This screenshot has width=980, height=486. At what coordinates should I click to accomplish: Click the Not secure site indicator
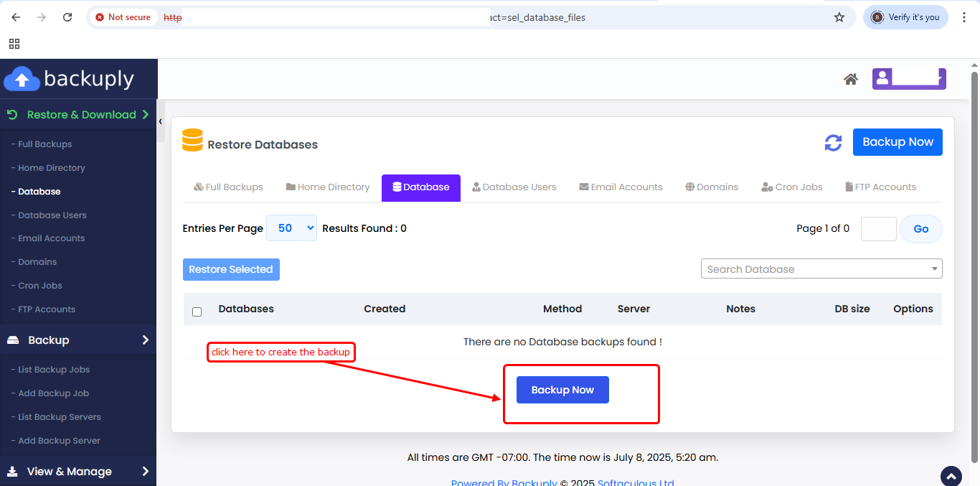click(x=123, y=17)
